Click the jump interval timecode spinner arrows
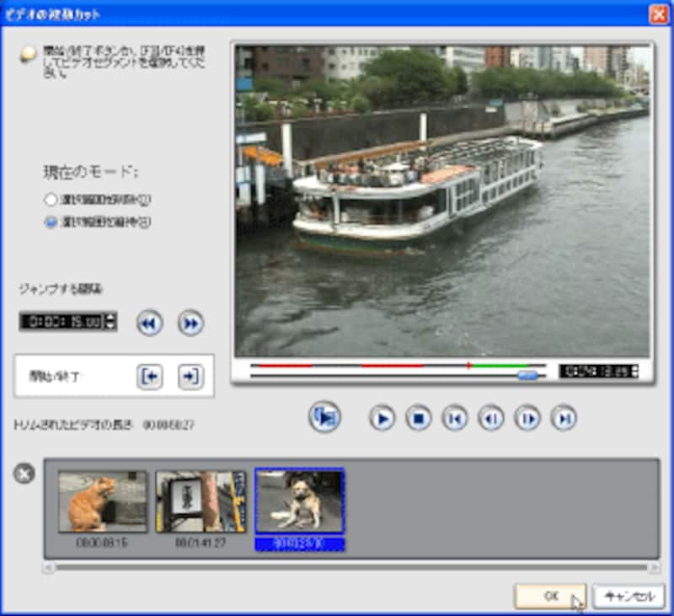The width and height of the screenshot is (674, 616). pyautogui.click(x=111, y=321)
